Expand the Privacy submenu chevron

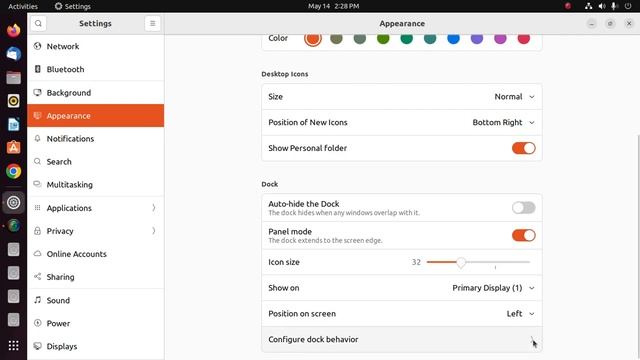(x=153, y=231)
